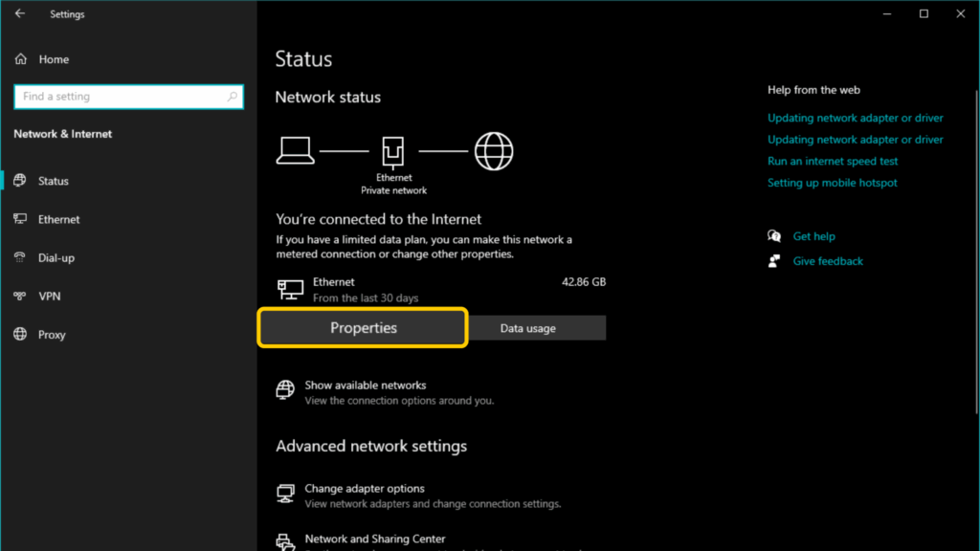980x551 pixels.
Task: Click the 'From the last 30 days' text
Action: pyautogui.click(x=366, y=298)
